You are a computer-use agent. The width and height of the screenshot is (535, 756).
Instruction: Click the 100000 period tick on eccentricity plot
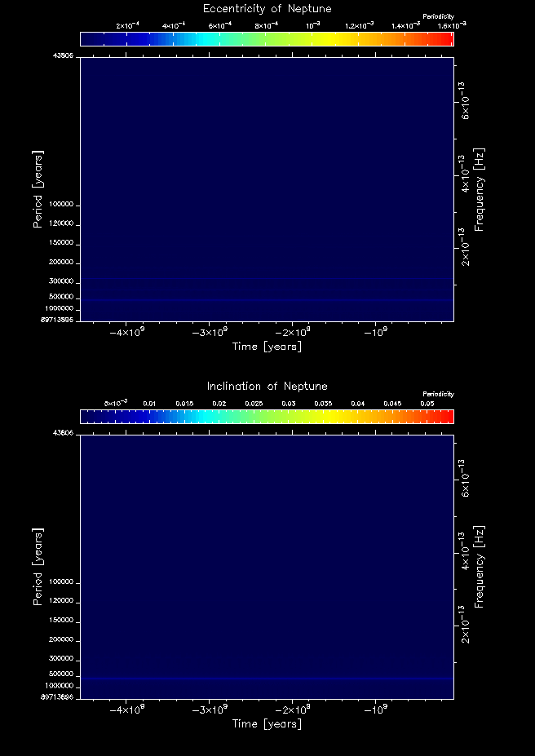point(61,205)
